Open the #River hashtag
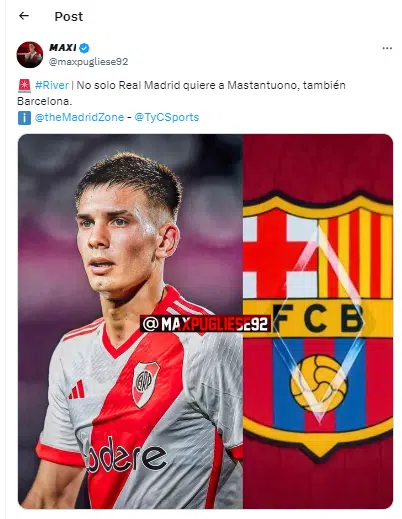 [x=52, y=85]
